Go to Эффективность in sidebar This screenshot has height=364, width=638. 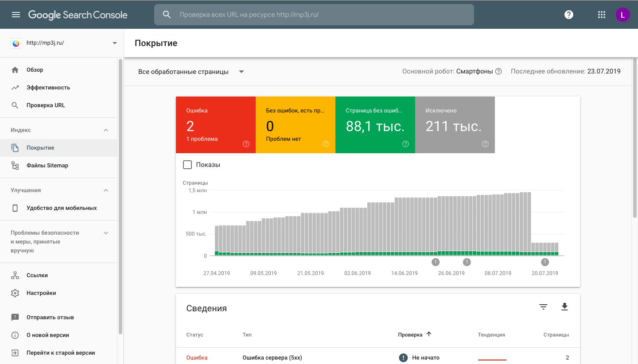point(48,88)
